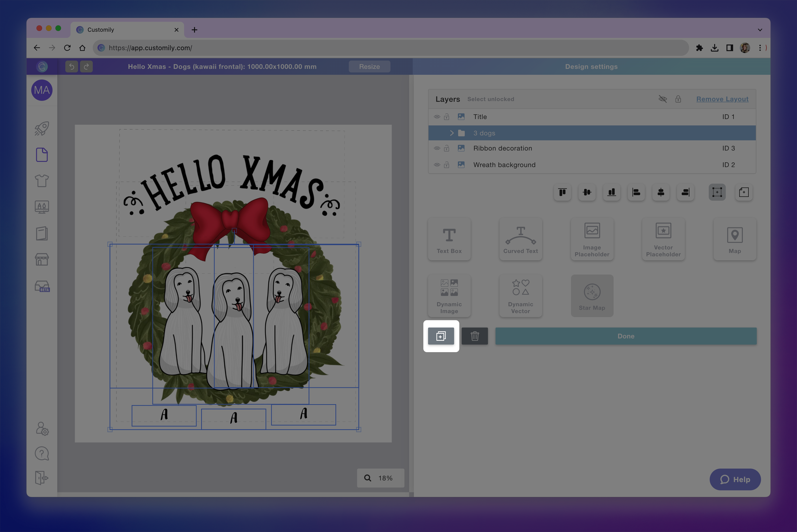Hide the Wreath background layer
Viewport: 797px width, 532px height.
437,165
